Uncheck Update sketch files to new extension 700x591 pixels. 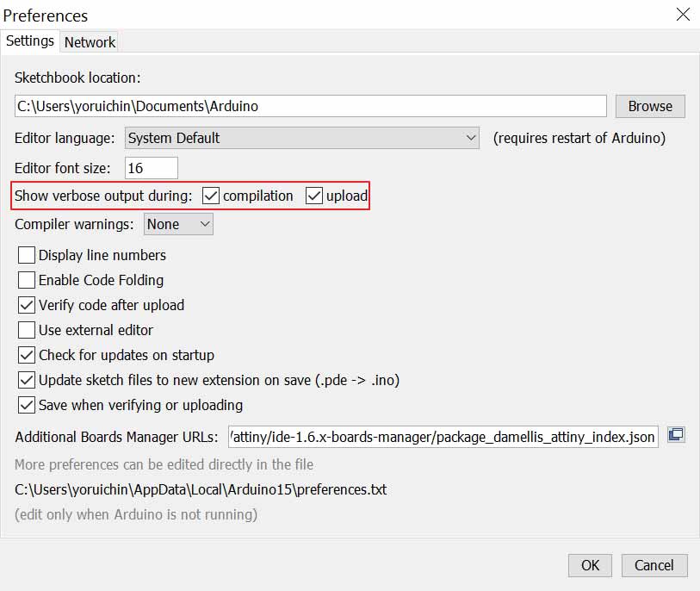pos(27,380)
